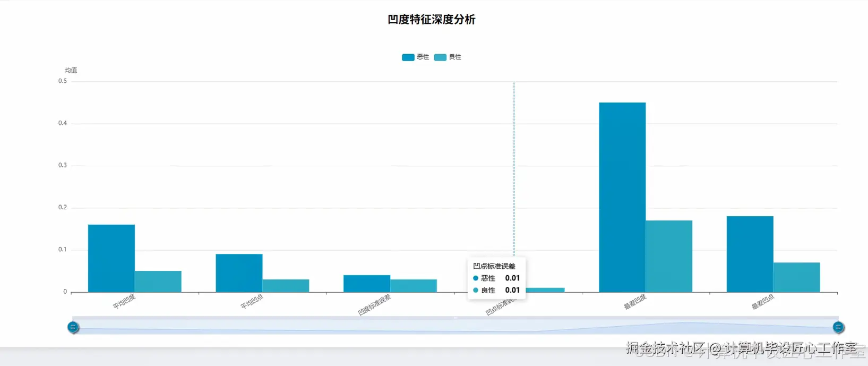
Task: Click the chart title 凹度特征深度分析
Action: click(432, 20)
